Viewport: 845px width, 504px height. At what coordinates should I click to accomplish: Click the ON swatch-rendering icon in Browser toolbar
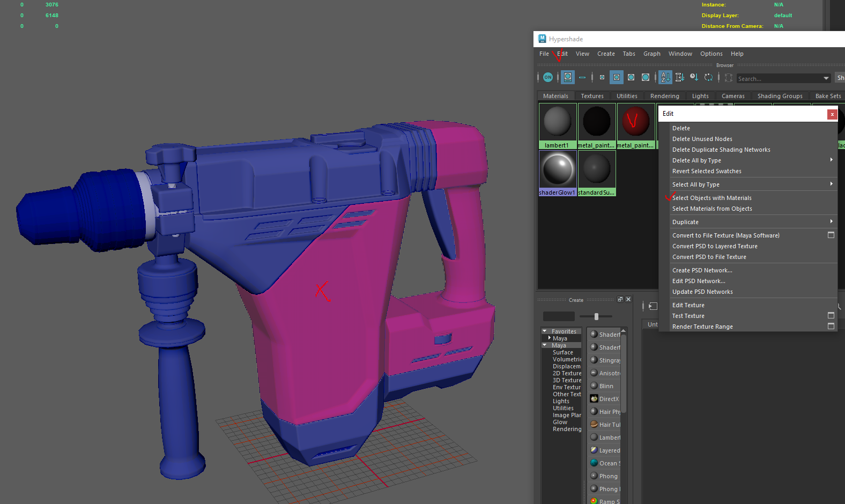click(x=547, y=77)
